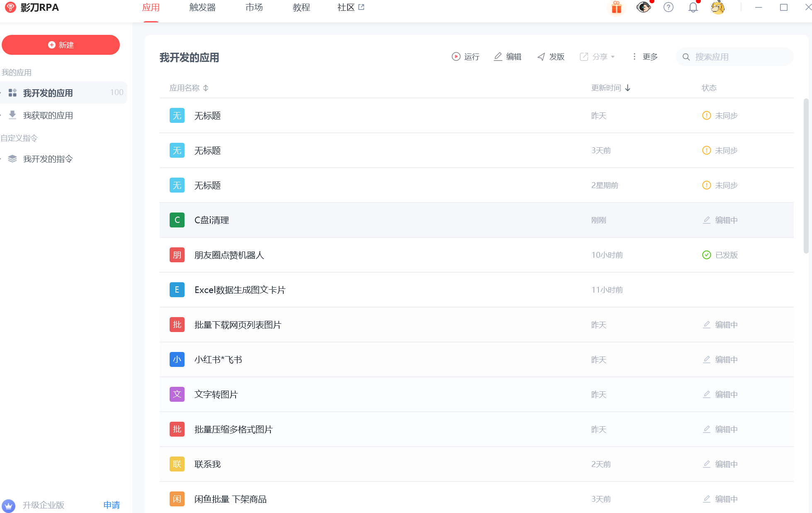Open the notification bell
Viewport: 812px width, 513px height.
693,7
